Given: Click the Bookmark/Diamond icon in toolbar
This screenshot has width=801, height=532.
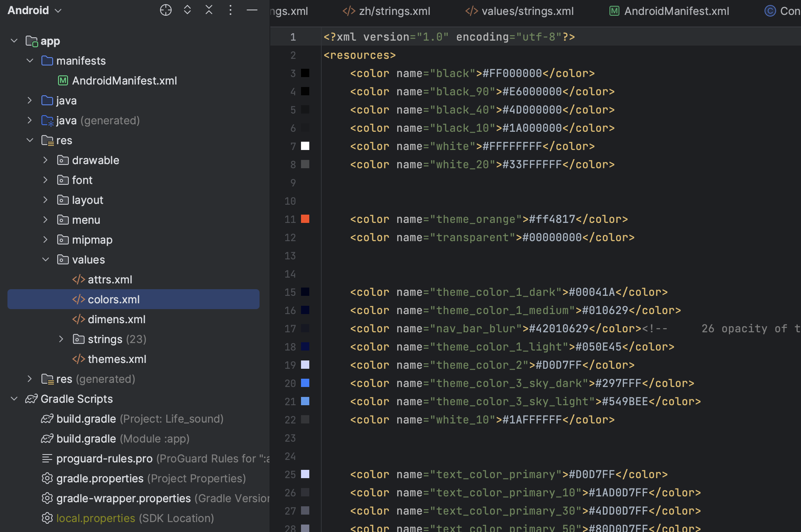Looking at the screenshot, I should [x=186, y=10].
